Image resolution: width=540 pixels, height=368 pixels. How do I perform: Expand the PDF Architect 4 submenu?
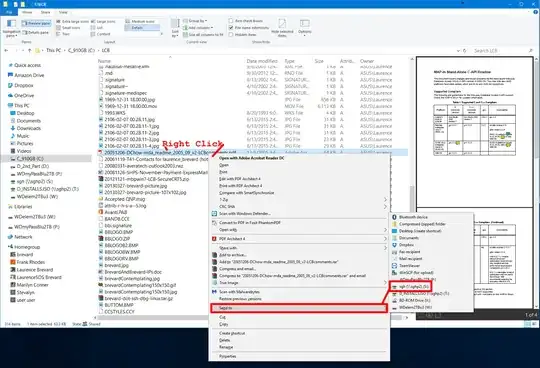pyautogui.click(x=299, y=239)
